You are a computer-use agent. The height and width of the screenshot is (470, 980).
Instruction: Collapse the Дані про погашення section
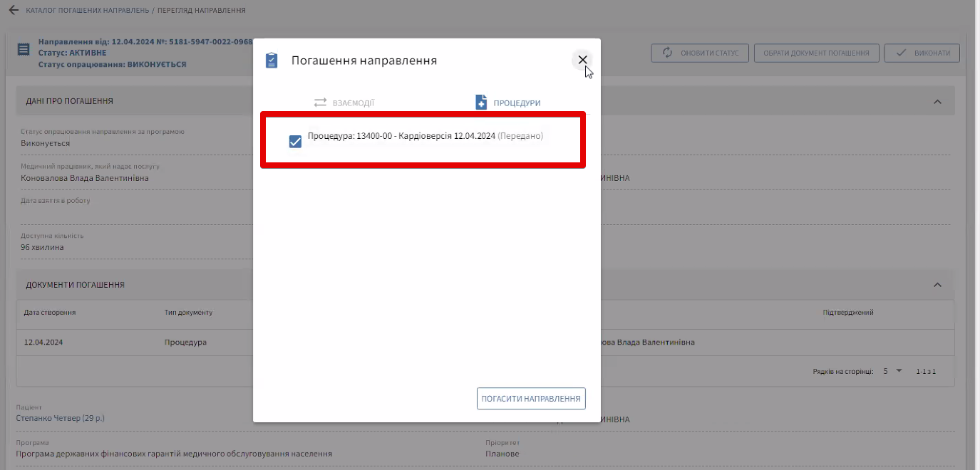pyautogui.click(x=937, y=101)
